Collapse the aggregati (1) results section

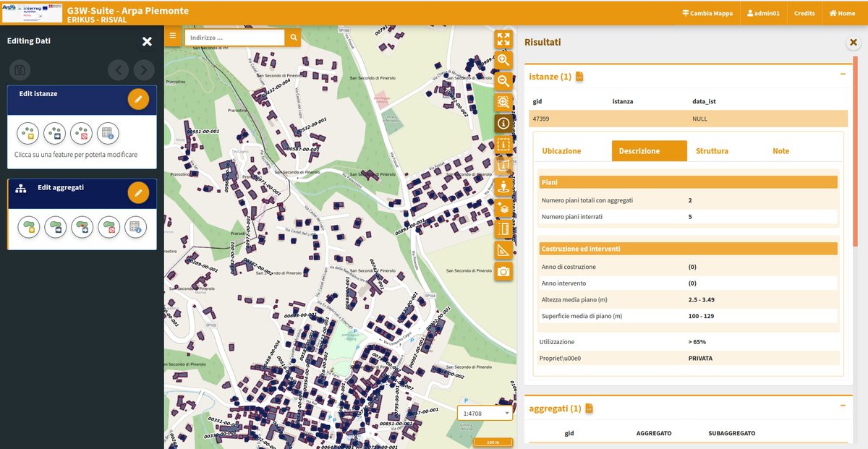pos(841,406)
